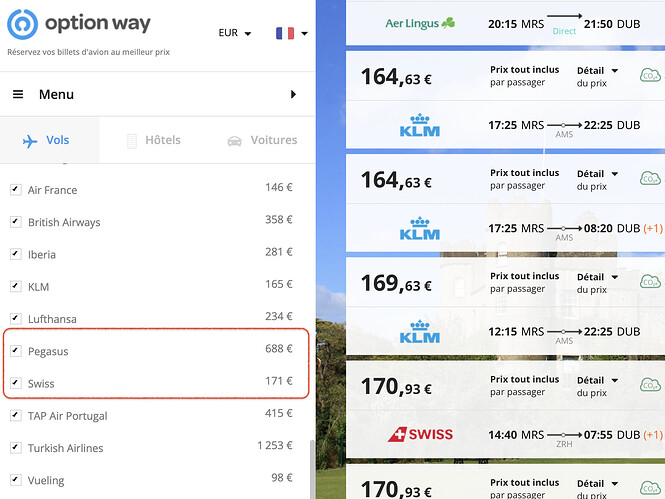
Task: Click the hotel building icon
Action: 132,141
